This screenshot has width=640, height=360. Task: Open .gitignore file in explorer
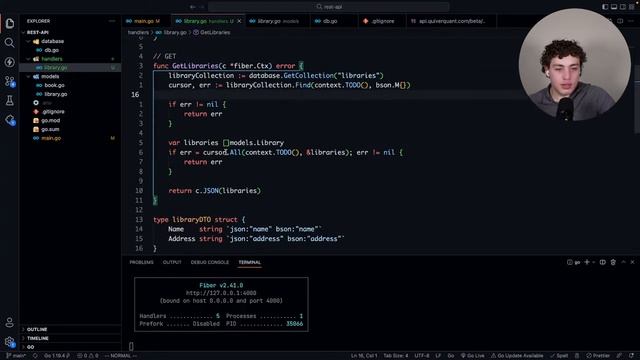pos(70,111)
